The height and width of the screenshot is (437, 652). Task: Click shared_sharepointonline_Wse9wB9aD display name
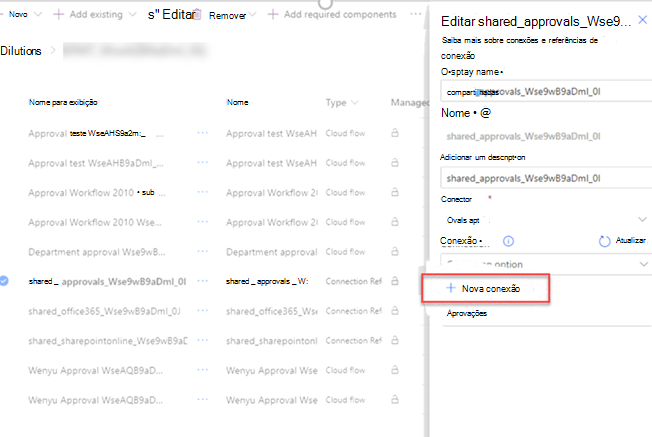pyautogui.click(x=108, y=341)
